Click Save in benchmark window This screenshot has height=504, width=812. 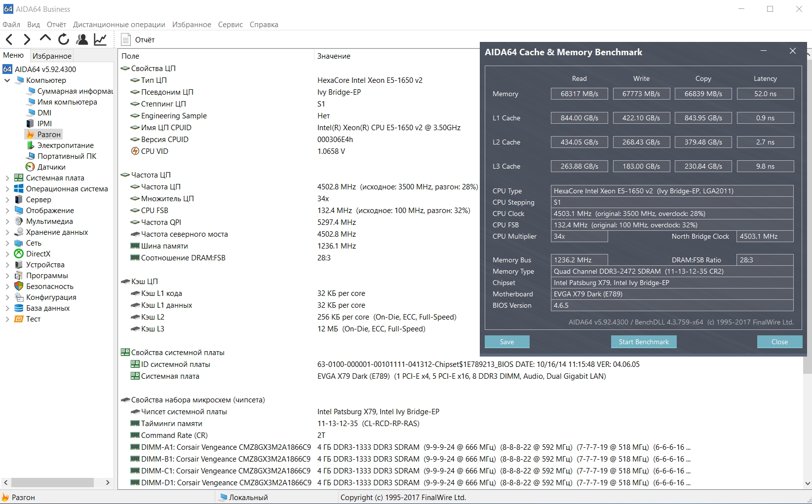coord(507,342)
